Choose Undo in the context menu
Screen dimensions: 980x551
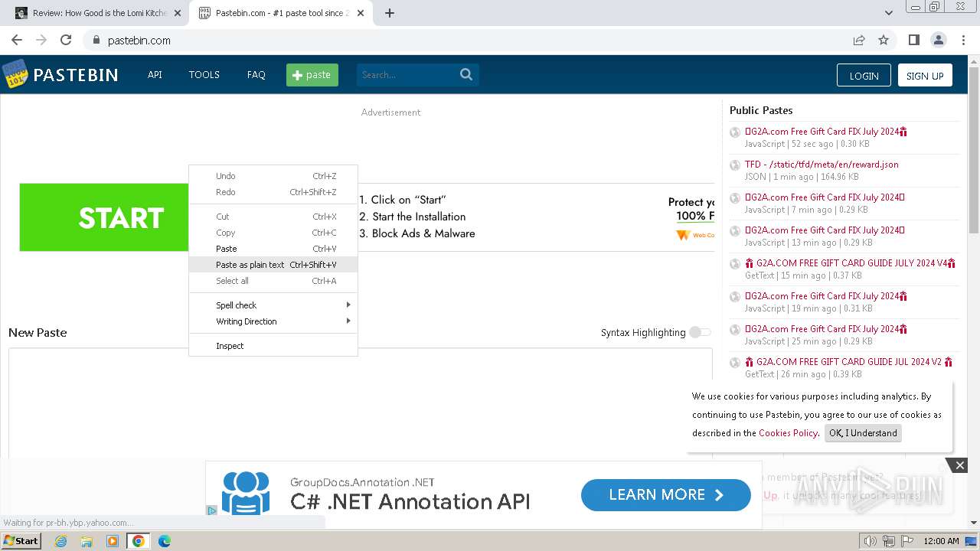[273, 176]
